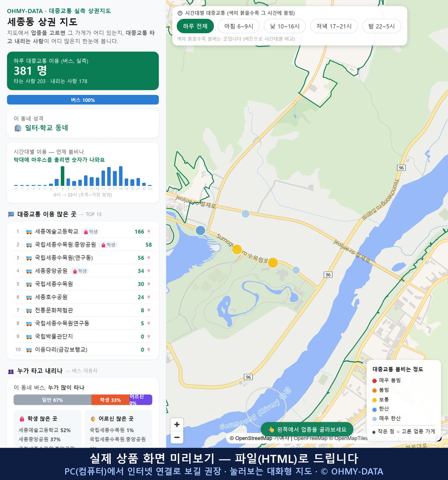Click the bus icon in the row numbered 5
Image resolution: width=448 pixels, height=480 pixels.
(x=29, y=285)
